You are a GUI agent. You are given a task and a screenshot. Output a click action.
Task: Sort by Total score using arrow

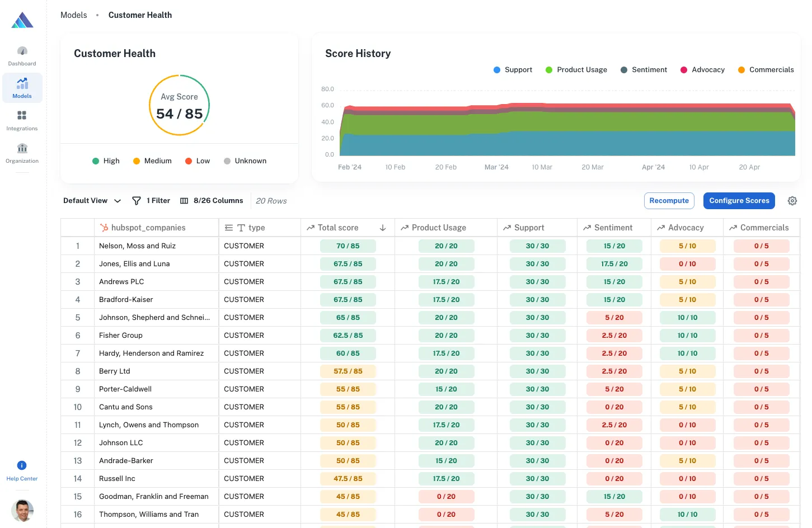(x=383, y=228)
